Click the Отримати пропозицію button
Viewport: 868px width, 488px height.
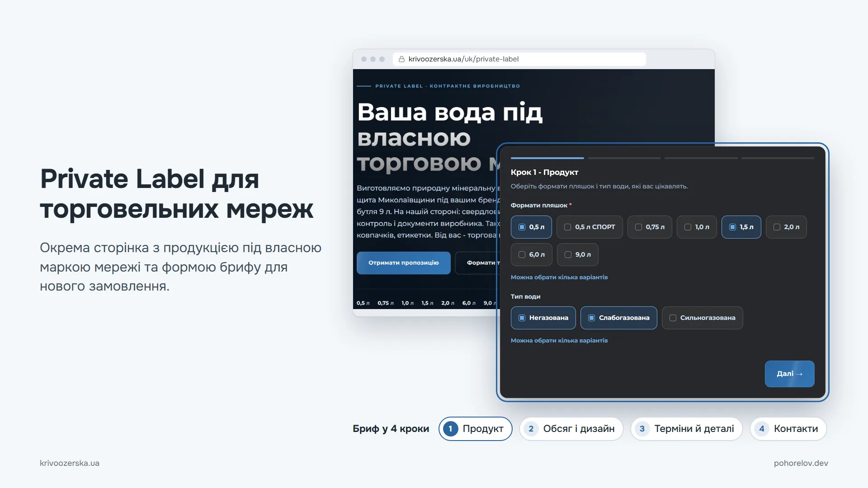403,263
